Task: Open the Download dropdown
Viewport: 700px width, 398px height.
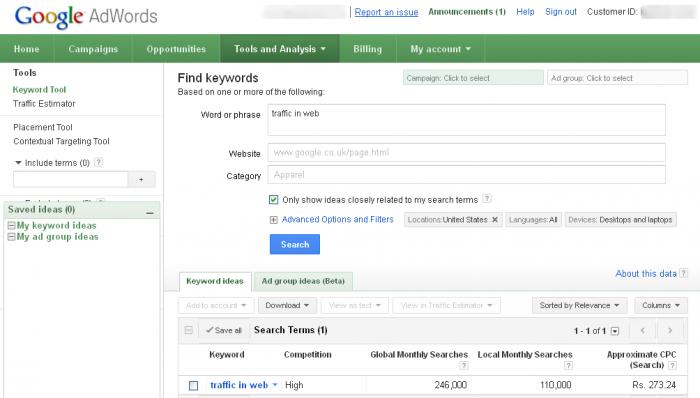Action: click(287, 306)
